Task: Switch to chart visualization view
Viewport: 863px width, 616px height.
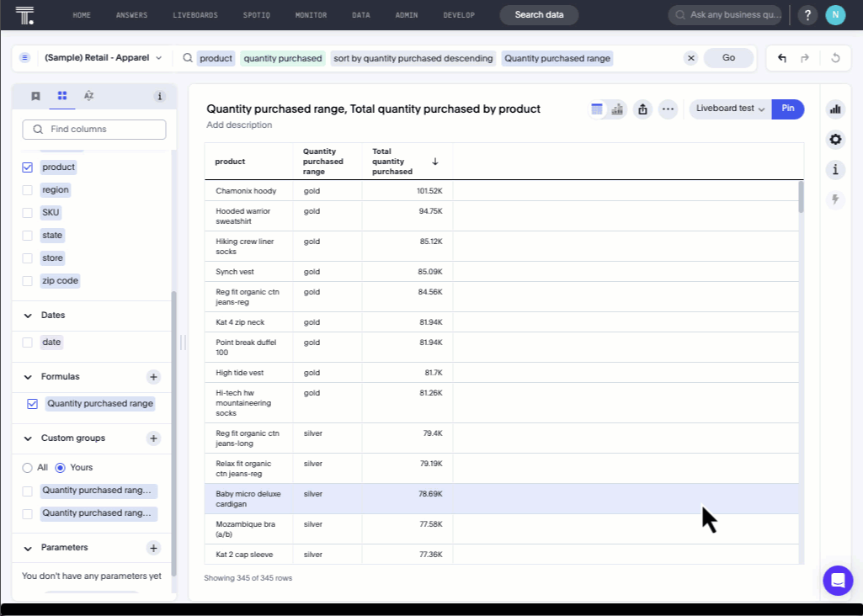Action: click(x=617, y=109)
